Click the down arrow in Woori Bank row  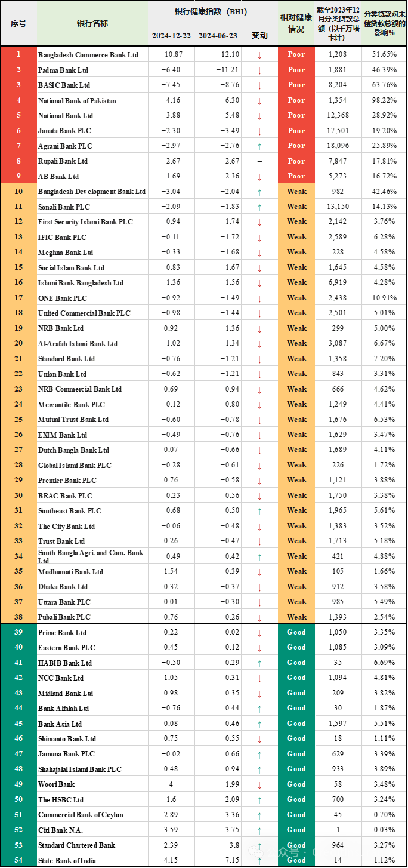point(260,784)
